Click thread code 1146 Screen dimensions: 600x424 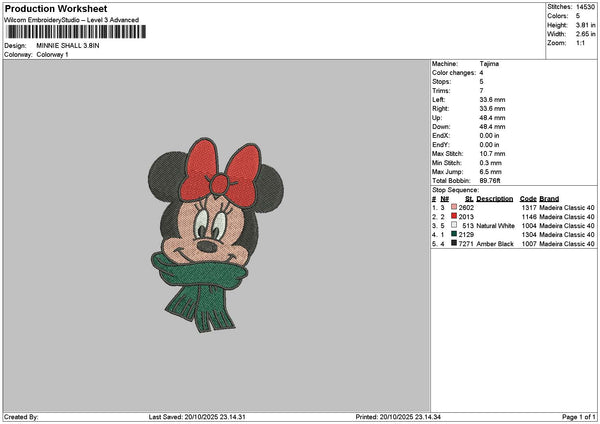(529, 217)
